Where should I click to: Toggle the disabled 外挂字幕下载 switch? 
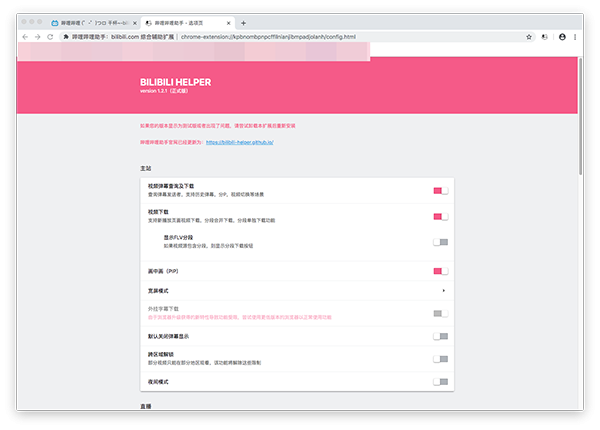(x=440, y=314)
